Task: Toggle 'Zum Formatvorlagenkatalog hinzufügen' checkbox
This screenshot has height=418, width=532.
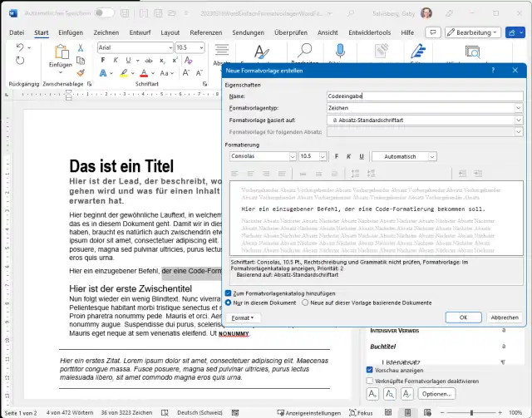Action: pos(229,293)
